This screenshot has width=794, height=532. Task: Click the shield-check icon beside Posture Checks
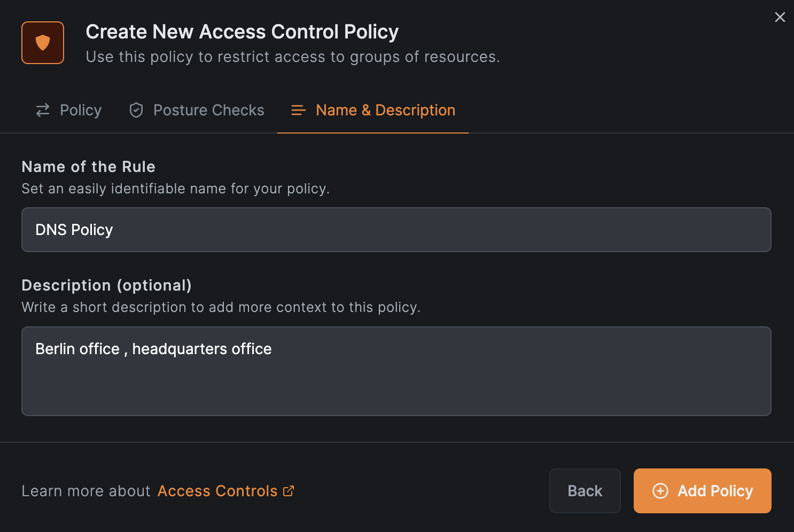point(136,110)
